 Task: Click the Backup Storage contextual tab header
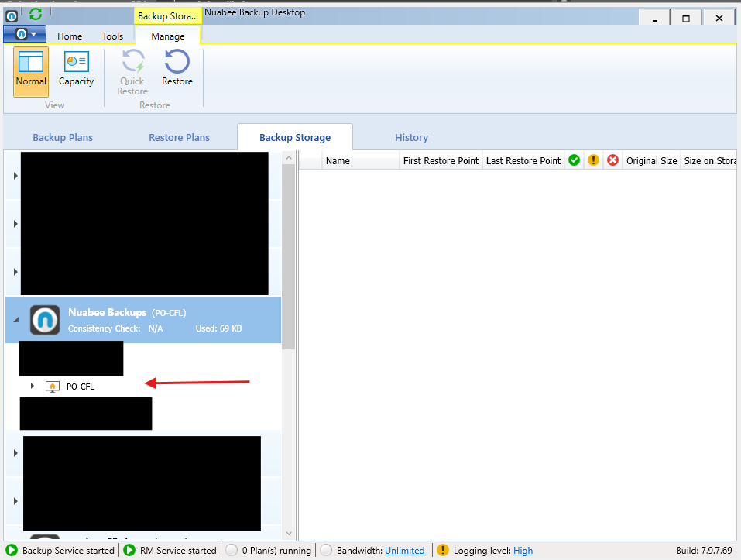click(168, 15)
